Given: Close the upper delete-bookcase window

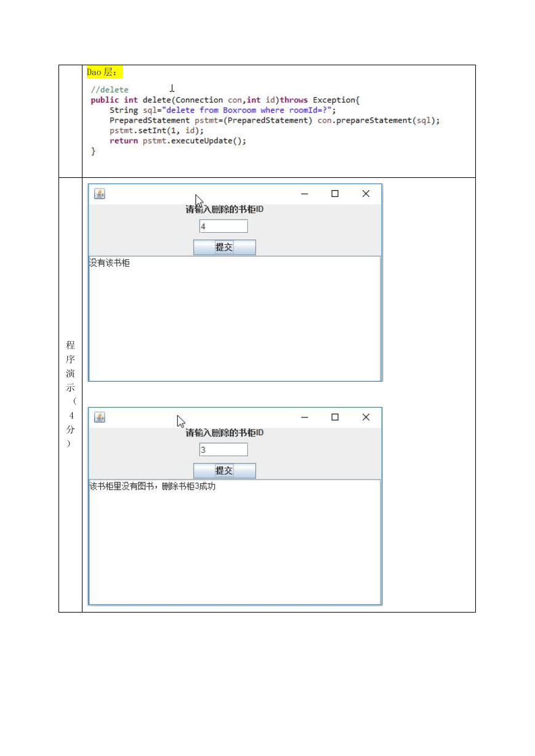Looking at the screenshot, I should (366, 194).
